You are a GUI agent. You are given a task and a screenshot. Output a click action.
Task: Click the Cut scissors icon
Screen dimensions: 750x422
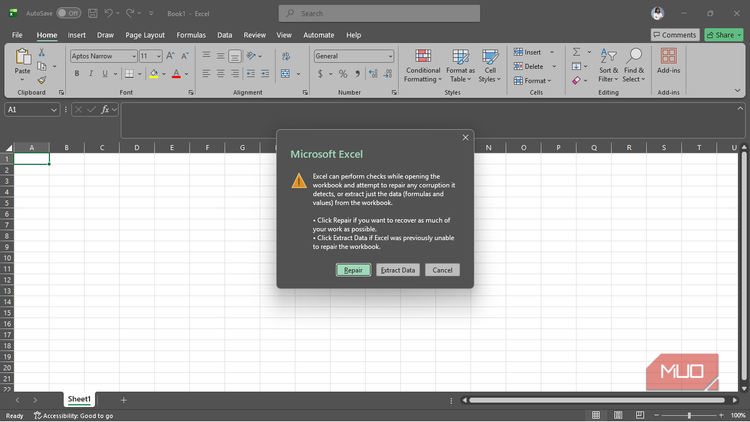click(42, 52)
